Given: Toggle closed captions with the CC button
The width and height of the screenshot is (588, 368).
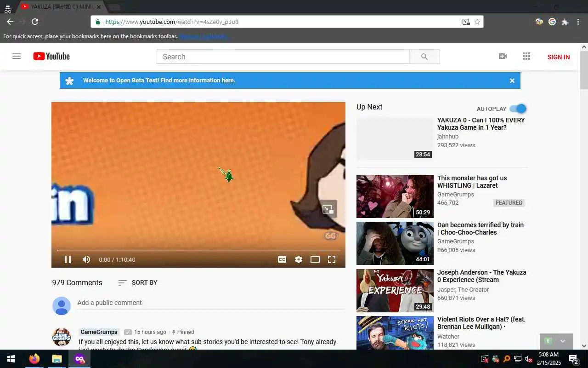Looking at the screenshot, I should [282, 259].
